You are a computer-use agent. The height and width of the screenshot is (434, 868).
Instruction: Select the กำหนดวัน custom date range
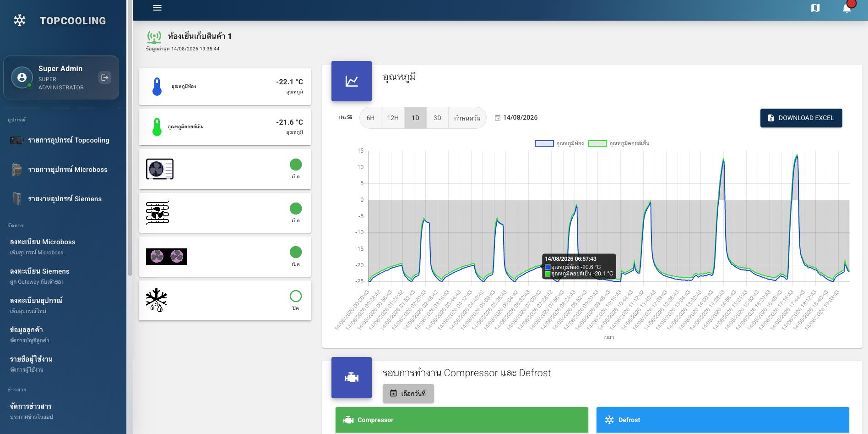click(x=467, y=118)
